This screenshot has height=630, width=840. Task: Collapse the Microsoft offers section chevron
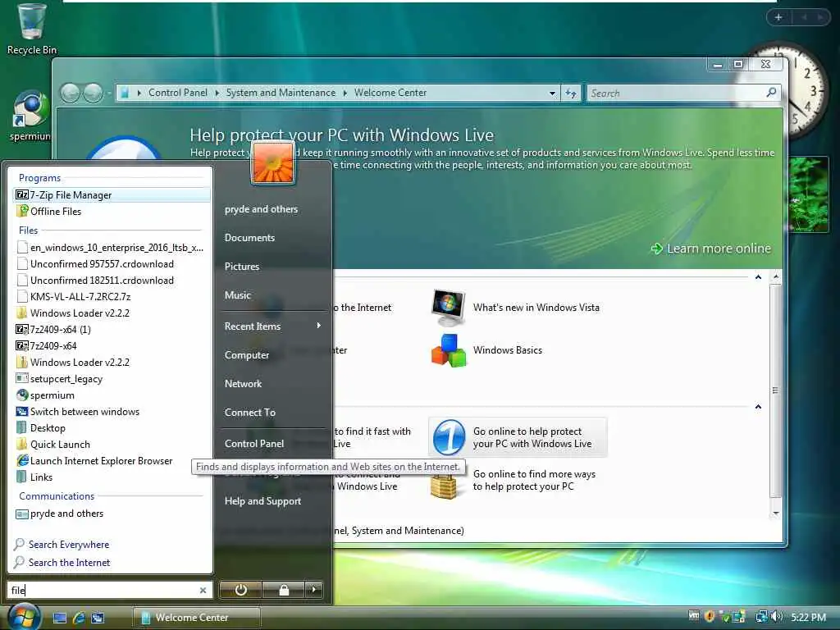pos(758,407)
